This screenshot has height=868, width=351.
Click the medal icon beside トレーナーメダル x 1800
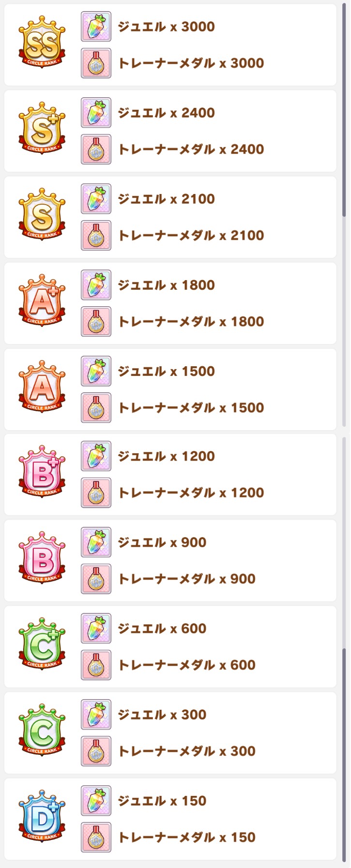click(96, 321)
